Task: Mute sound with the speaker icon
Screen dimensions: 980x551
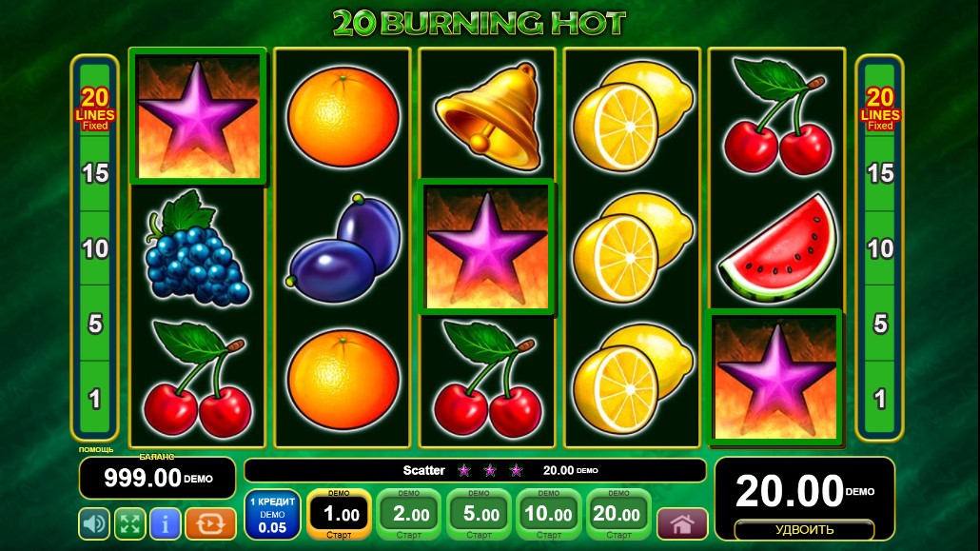Action: pos(94,523)
